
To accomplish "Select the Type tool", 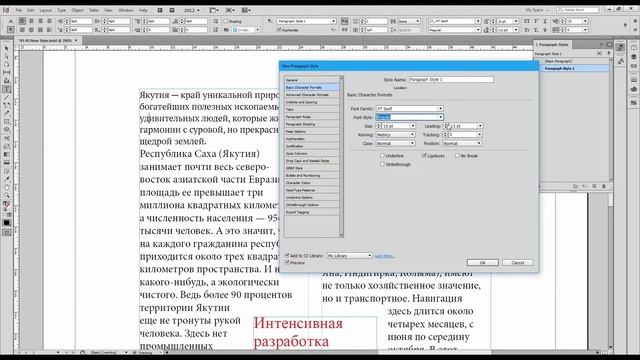I will pyautogui.click(x=7, y=89).
